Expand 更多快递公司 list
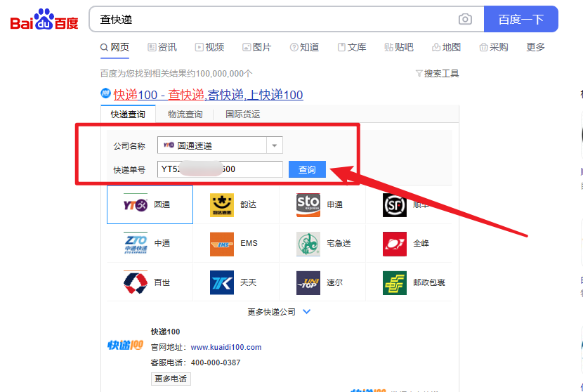The height and width of the screenshot is (392, 583). click(x=279, y=312)
